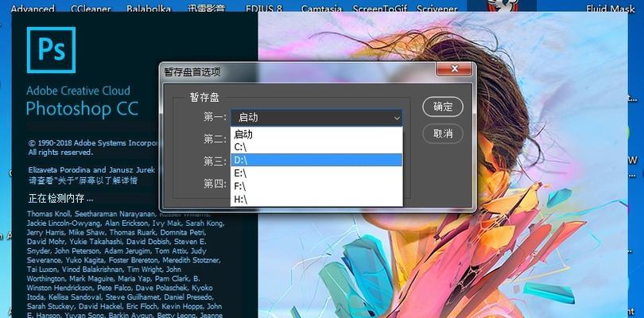Click the 第三: label
The image size is (644, 318).
(215, 161)
